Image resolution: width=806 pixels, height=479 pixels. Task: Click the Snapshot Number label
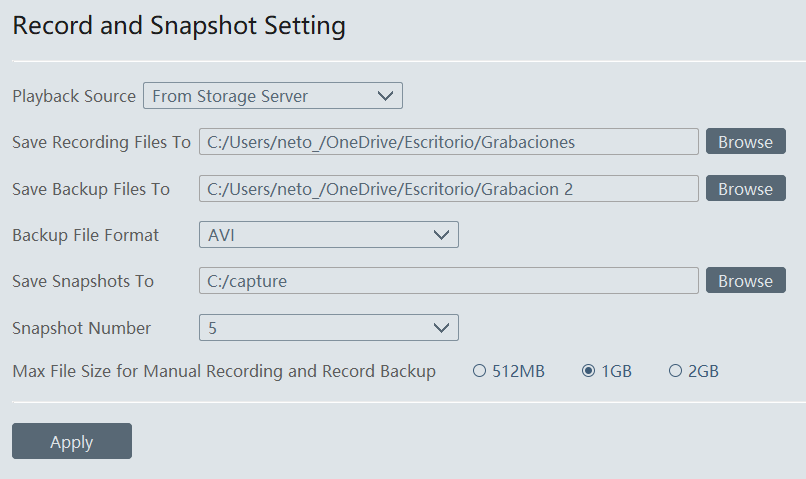click(x=82, y=328)
